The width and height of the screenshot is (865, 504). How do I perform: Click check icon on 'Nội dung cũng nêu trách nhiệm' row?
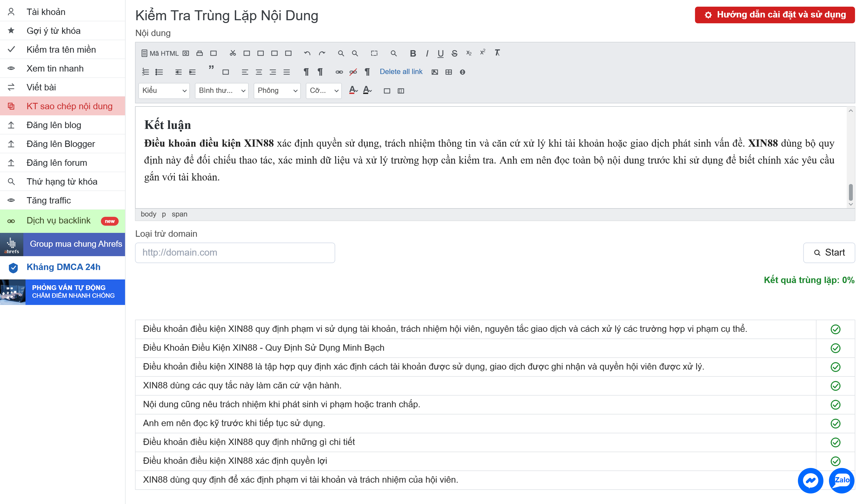click(x=836, y=405)
